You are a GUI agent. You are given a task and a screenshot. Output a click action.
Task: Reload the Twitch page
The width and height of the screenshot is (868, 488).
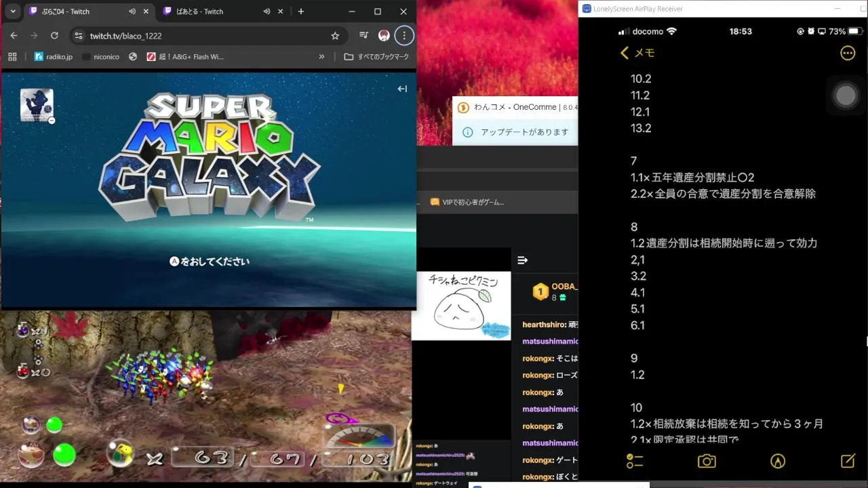(54, 35)
